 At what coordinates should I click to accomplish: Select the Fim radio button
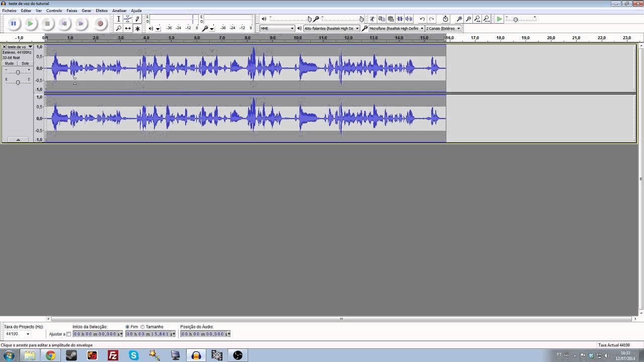click(x=127, y=327)
